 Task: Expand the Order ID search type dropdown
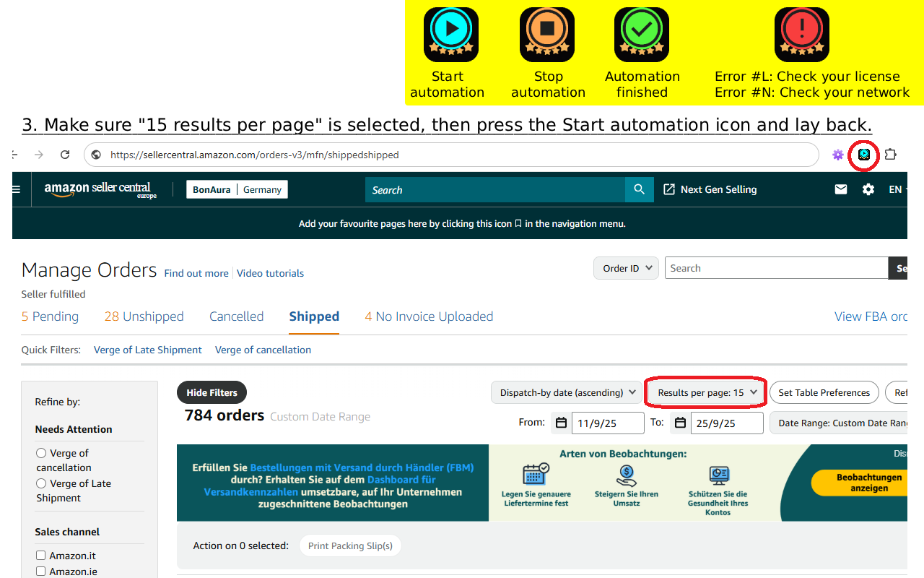point(626,268)
